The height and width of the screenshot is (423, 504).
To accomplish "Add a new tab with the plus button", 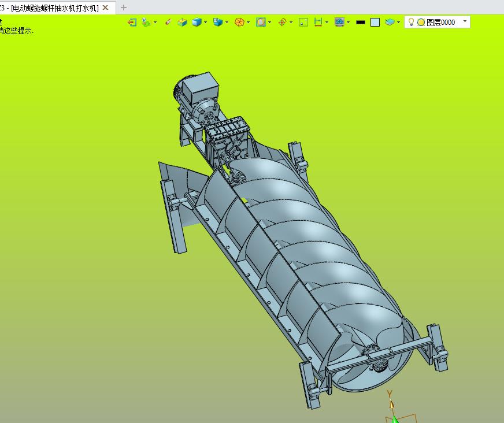I will click(124, 8).
